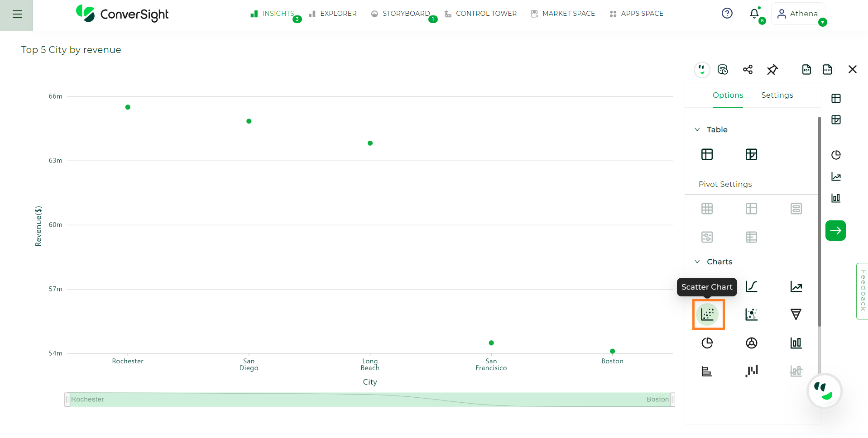868x438 pixels.
Task: Click the bar chart shortcut in the side strip
Action: (836, 198)
